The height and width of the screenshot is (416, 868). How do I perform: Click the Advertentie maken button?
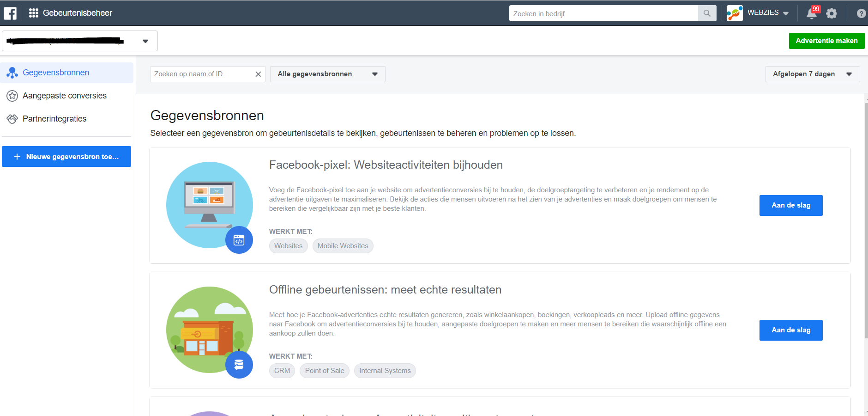[x=826, y=41]
